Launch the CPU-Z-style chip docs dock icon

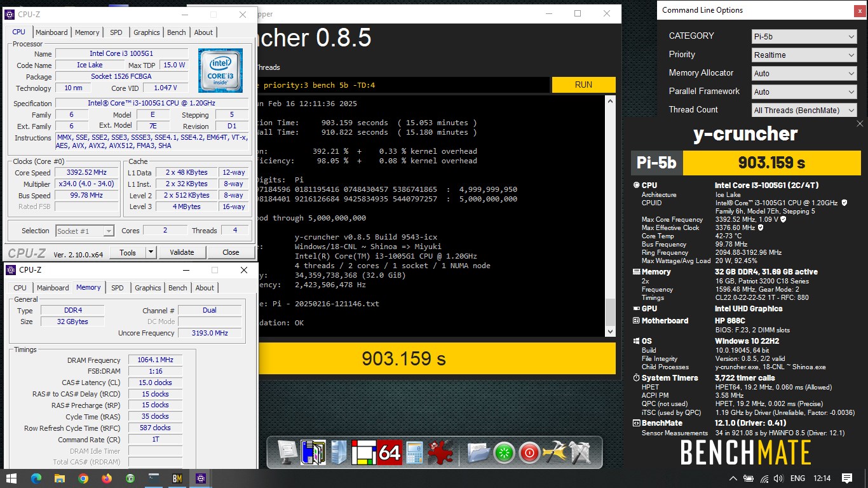313,452
